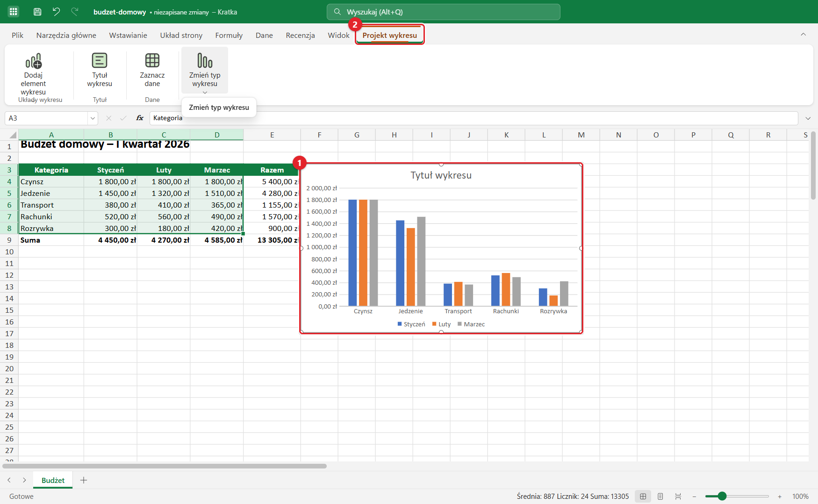Open Zmień typ wykresu button

[x=205, y=70]
